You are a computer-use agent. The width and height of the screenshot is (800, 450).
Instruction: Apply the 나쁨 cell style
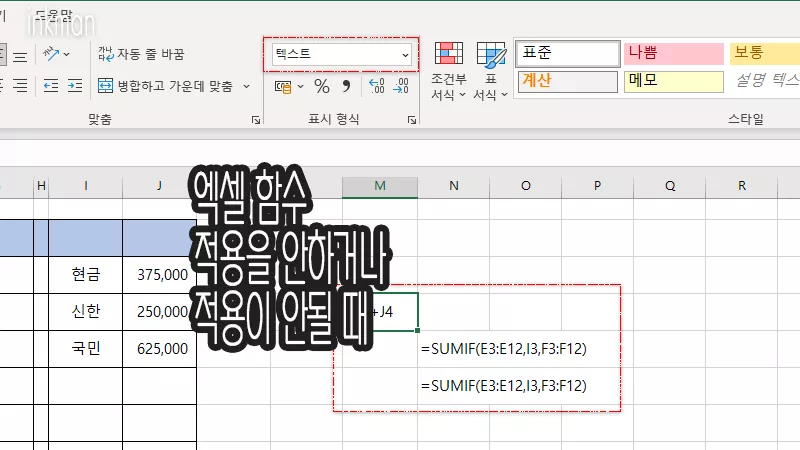tap(672, 53)
